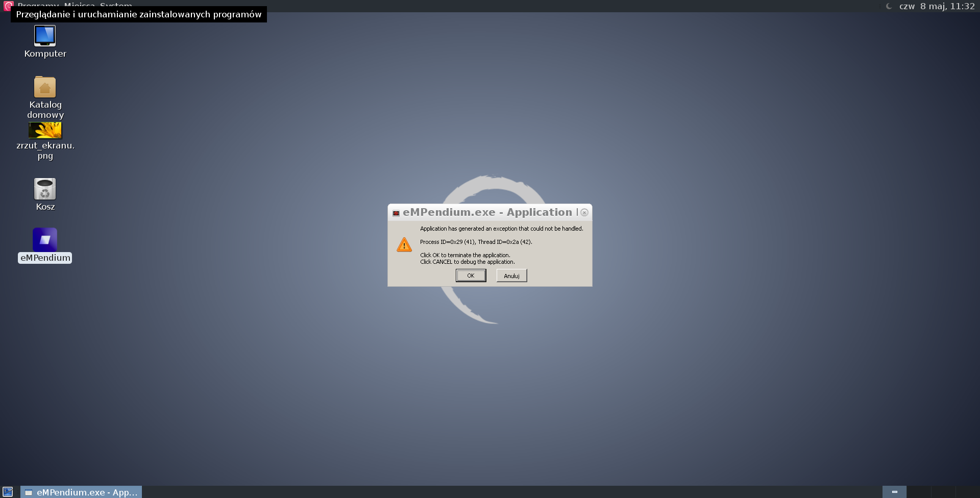Click 'Application has generated an exception' message text
The image size is (980, 498).
click(501, 229)
